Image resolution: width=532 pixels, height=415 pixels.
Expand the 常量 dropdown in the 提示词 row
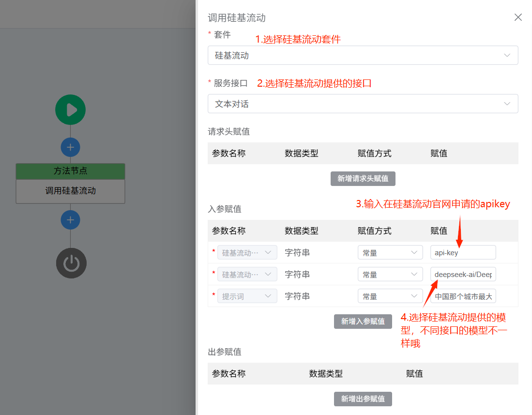pyautogui.click(x=390, y=296)
